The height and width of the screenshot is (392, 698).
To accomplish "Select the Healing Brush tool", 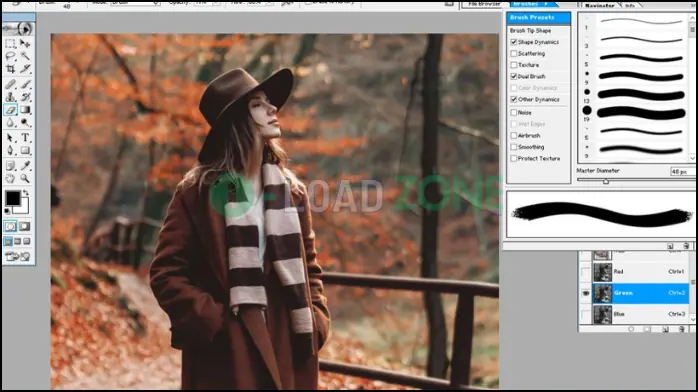I will tap(11, 84).
